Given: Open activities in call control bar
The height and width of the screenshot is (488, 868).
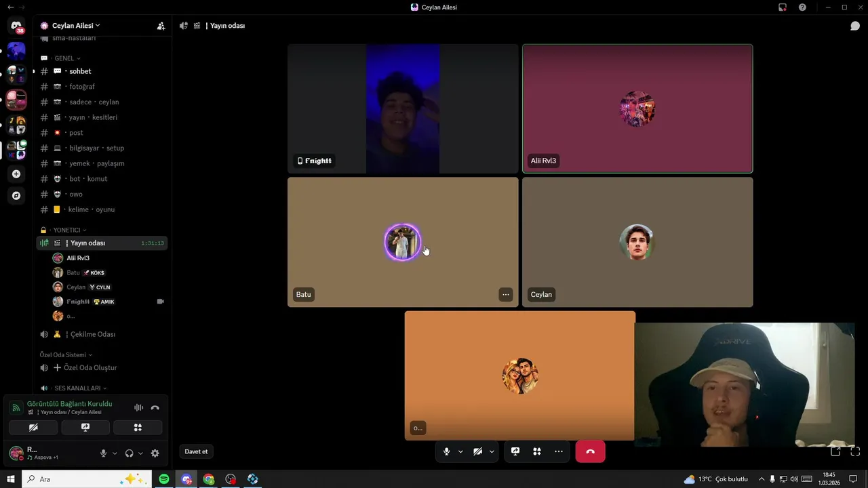Looking at the screenshot, I should [537, 451].
